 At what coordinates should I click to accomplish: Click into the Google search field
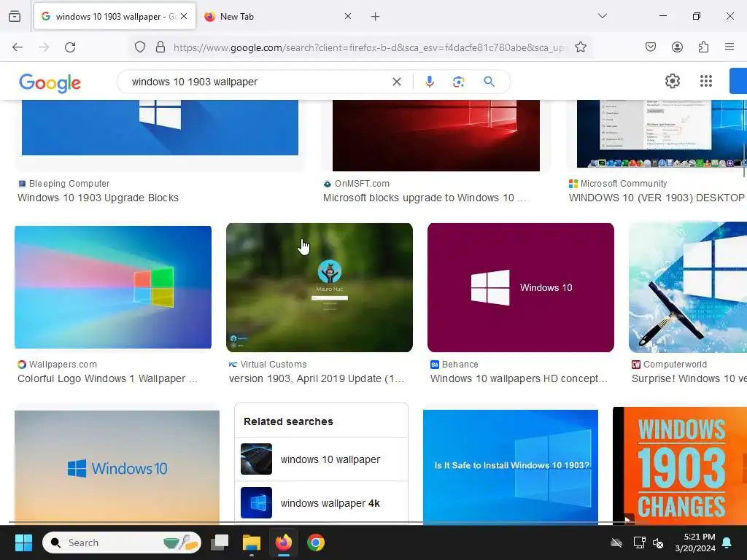[x=258, y=82]
